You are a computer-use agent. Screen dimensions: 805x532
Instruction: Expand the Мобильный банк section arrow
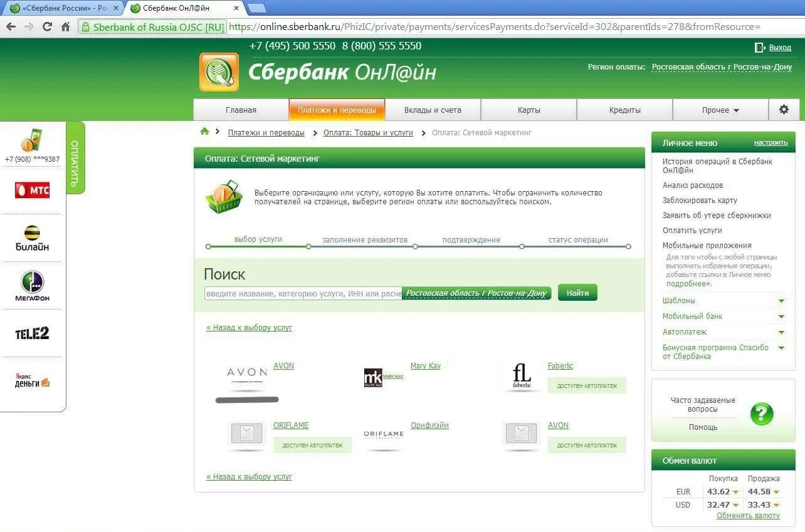point(781,316)
